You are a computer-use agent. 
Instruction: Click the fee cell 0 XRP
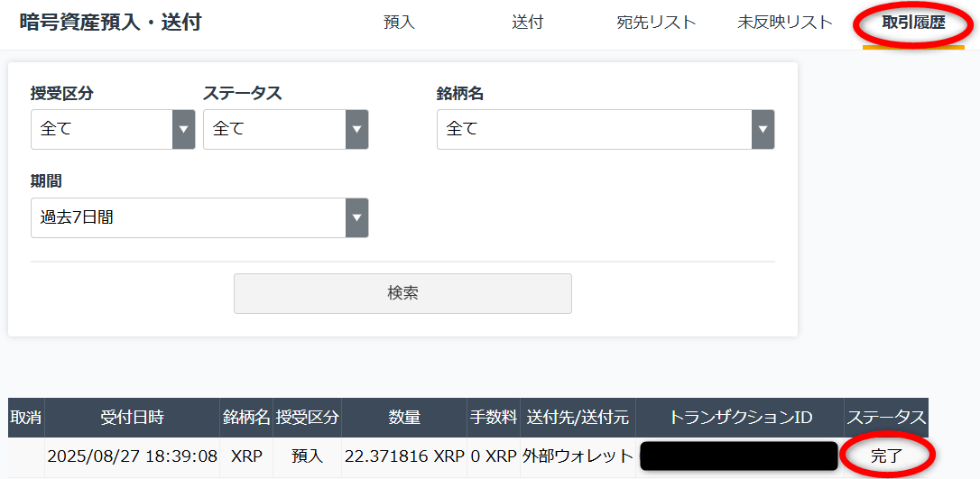(493, 456)
